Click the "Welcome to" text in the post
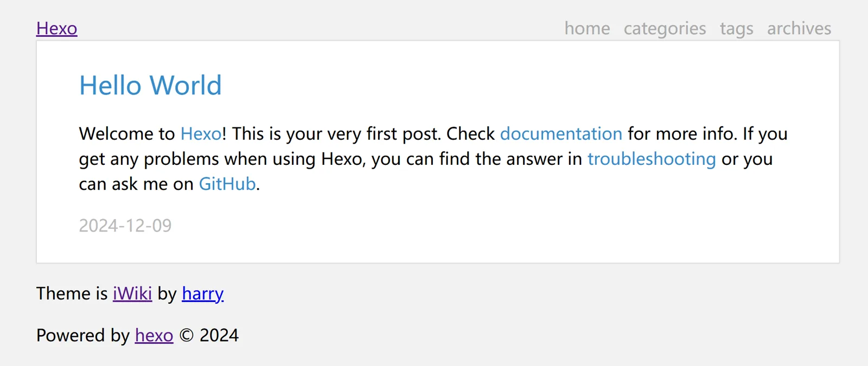The image size is (868, 366). pos(126,133)
